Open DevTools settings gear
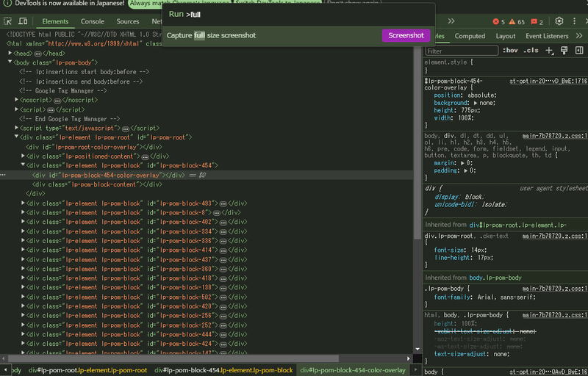This screenshot has width=588, height=376. coord(559,21)
